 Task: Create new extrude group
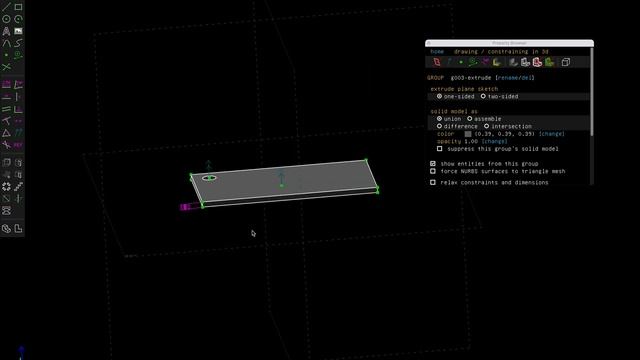click(x=6, y=162)
